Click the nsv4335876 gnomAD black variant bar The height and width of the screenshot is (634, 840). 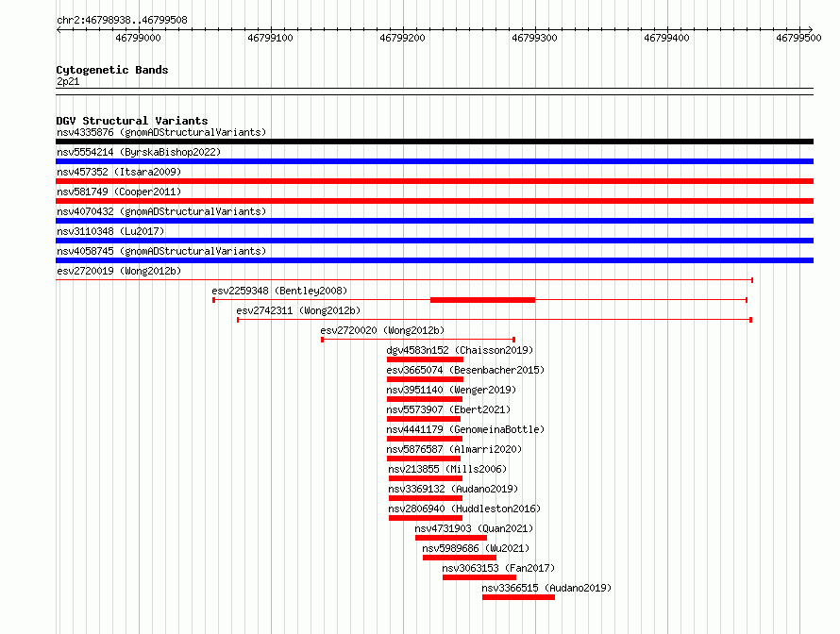coord(434,142)
